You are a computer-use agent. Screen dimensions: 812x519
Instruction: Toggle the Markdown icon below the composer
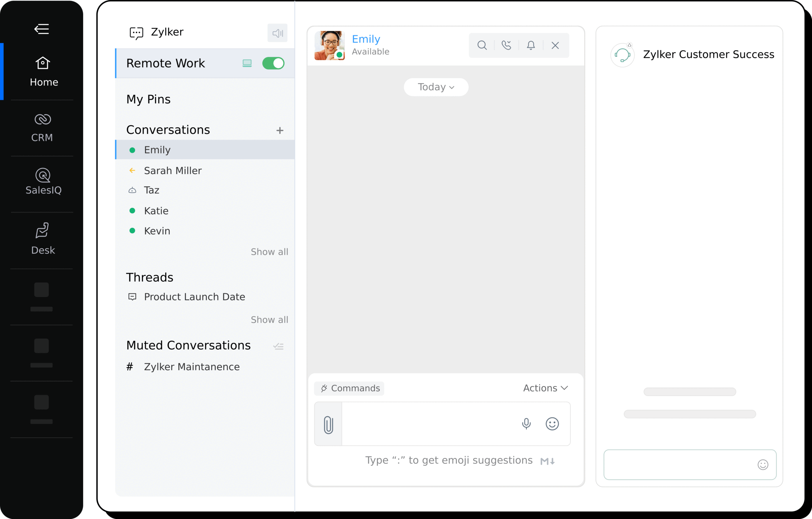pyautogui.click(x=548, y=461)
